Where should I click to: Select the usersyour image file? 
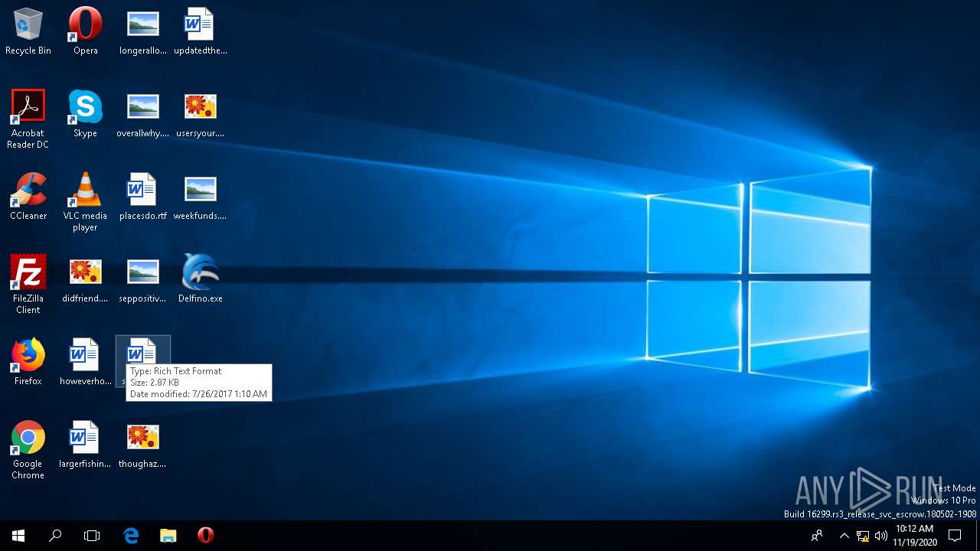[x=200, y=114]
